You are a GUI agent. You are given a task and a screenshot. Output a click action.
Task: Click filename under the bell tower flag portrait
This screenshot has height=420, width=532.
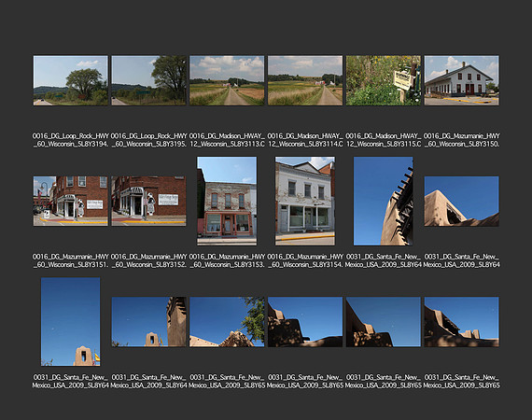(x=71, y=382)
